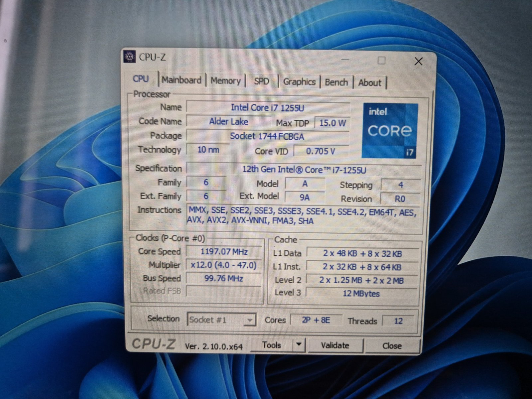Click the Close button at bottom right
This screenshot has width=532, height=399.
point(392,346)
